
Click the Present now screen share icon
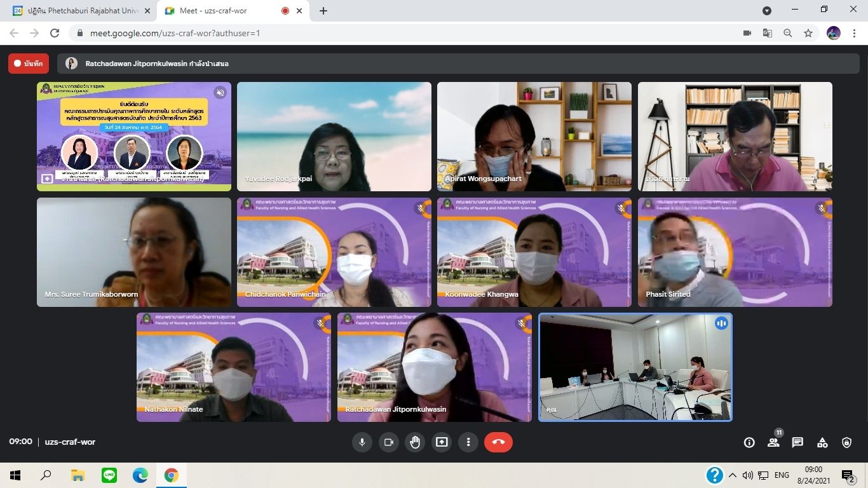click(442, 442)
